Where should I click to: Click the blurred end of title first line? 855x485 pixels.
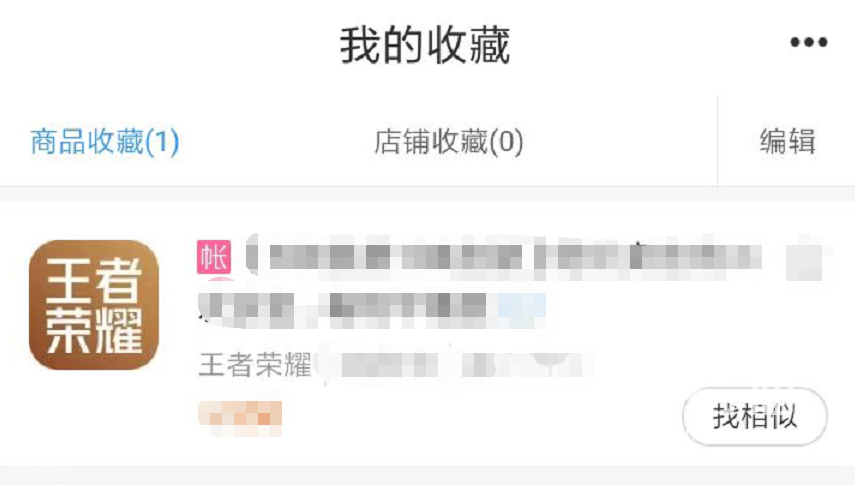coord(804,261)
